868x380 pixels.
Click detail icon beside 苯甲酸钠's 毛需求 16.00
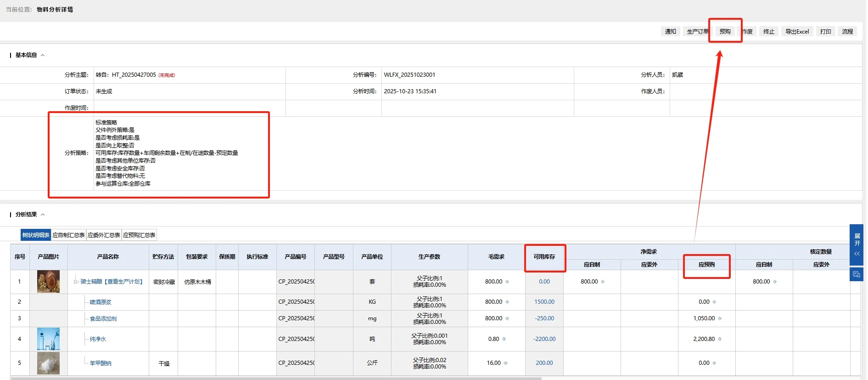pyautogui.click(x=505, y=363)
